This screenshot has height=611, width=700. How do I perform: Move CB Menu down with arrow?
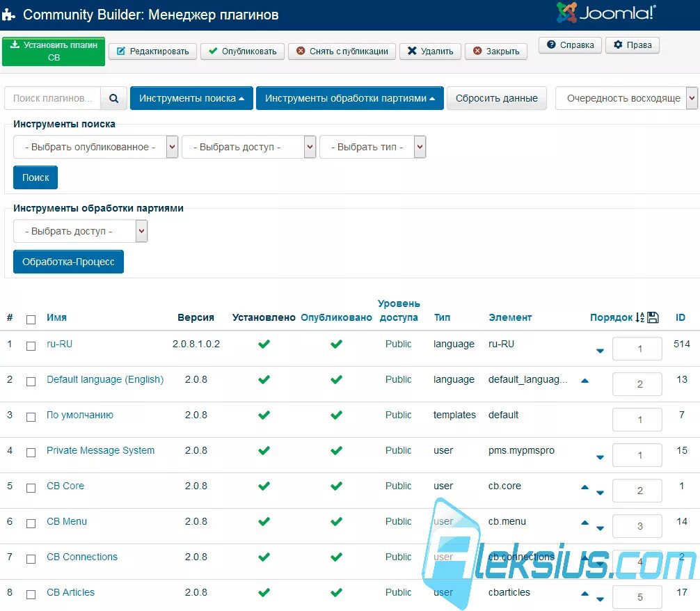pos(600,528)
